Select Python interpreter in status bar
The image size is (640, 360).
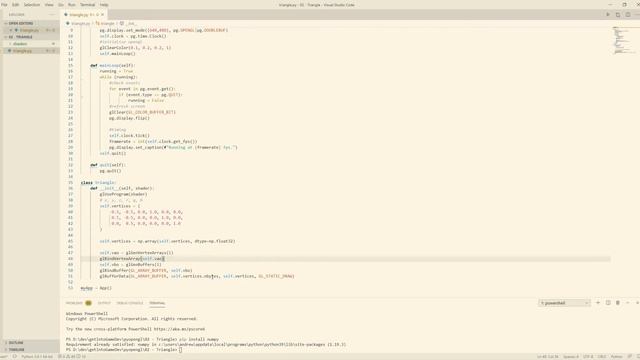(37, 357)
